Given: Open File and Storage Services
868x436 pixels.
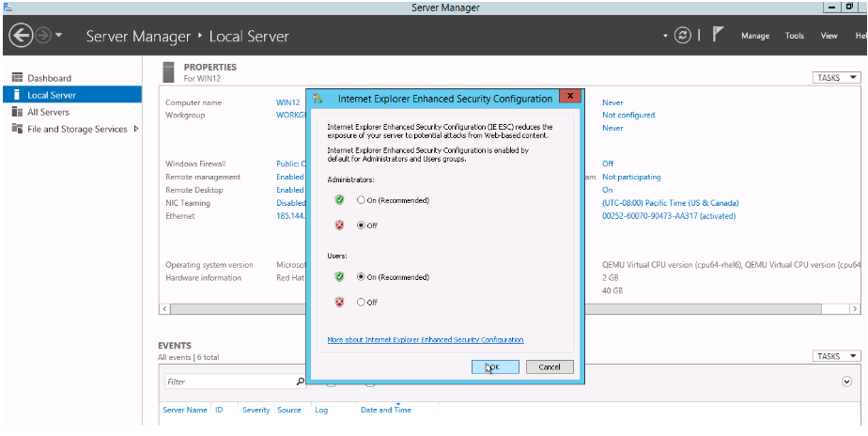Looking at the screenshot, I should 77,129.
